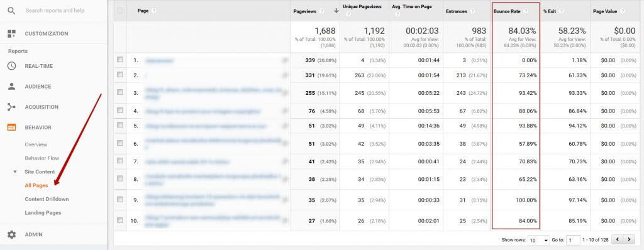Viewport: 644px width, 250px height.
Task: Open help icon beside Page Value header
Action: tap(623, 11)
